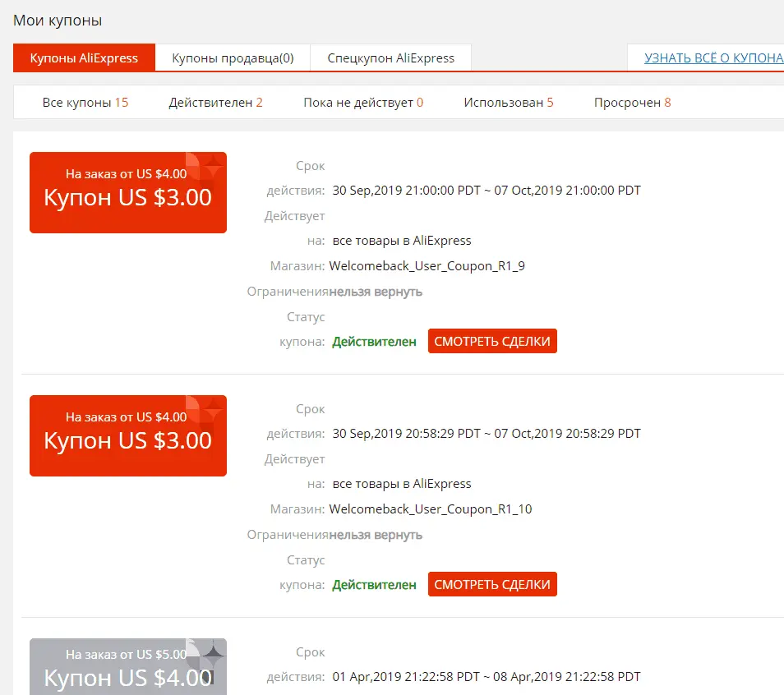
Task: Filter by Пока не действует 0
Action: pyautogui.click(x=363, y=103)
